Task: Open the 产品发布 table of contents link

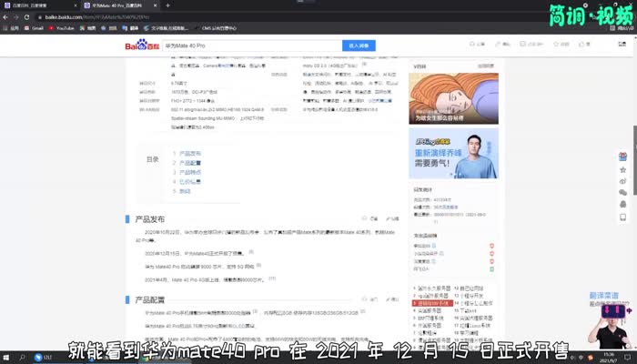Action: point(190,154)
